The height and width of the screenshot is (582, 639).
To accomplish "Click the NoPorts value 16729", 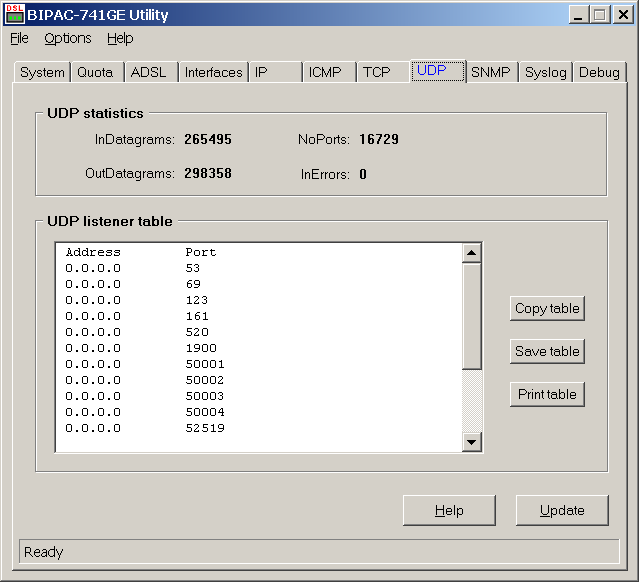I will click(379, 139).
